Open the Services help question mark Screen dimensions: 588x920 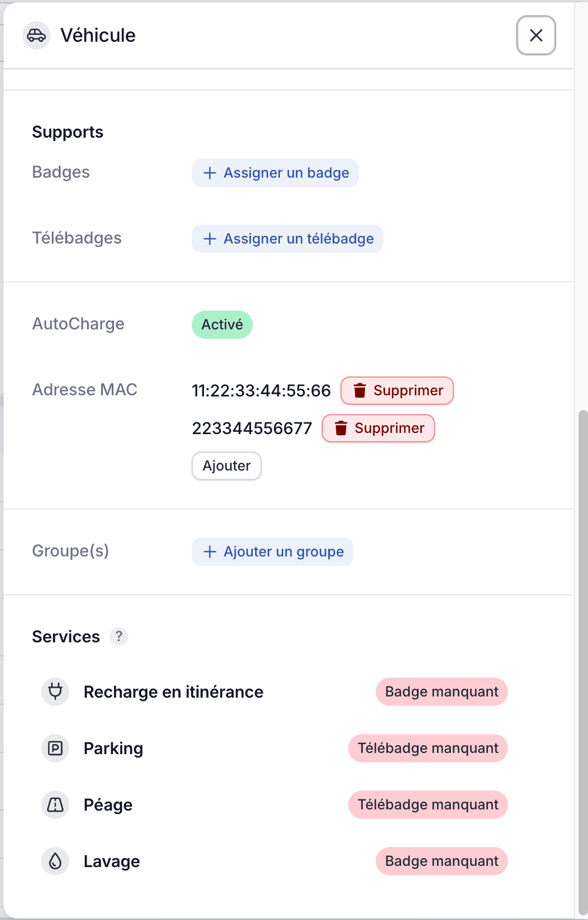119,636
